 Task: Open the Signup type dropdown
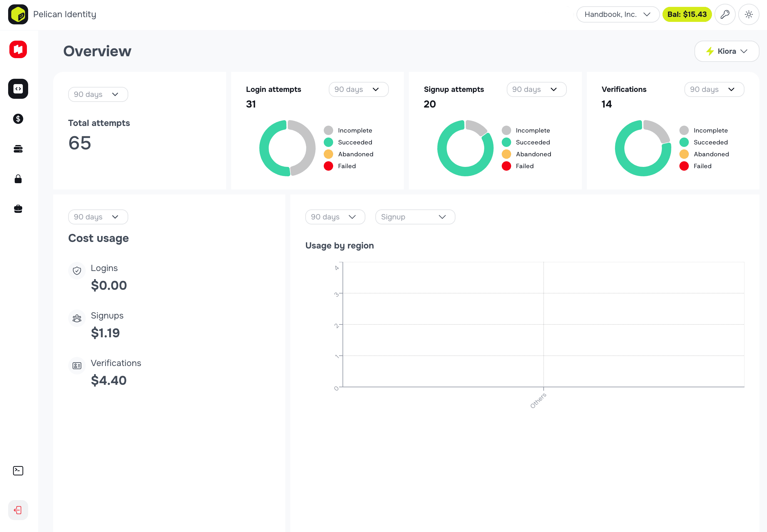click(x=415, y=217)
